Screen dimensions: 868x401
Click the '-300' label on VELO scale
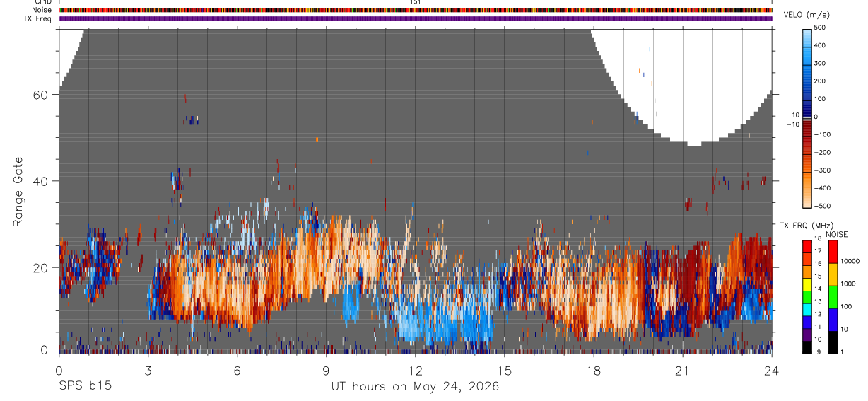click(822, 170)
